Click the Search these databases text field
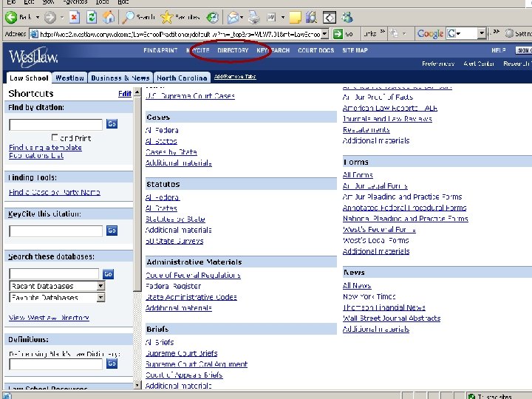Screen dimensions: 532x399 [x=54, y=274]
